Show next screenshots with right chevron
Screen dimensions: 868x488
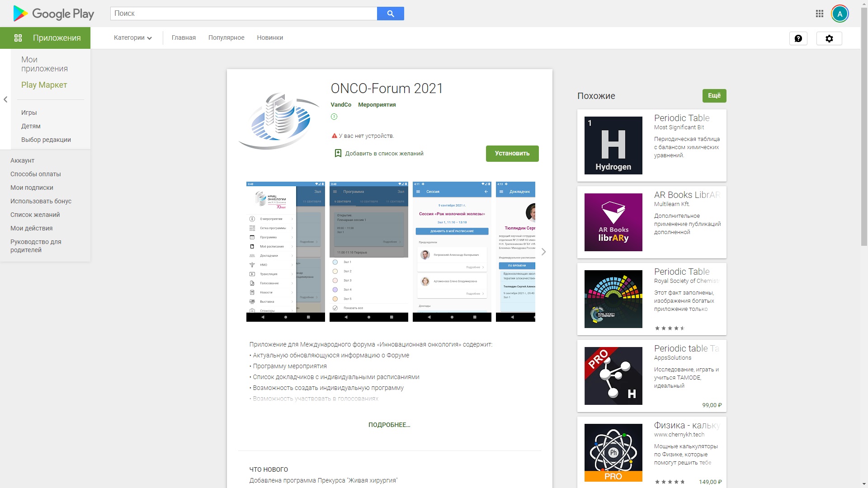click(543, 252)
